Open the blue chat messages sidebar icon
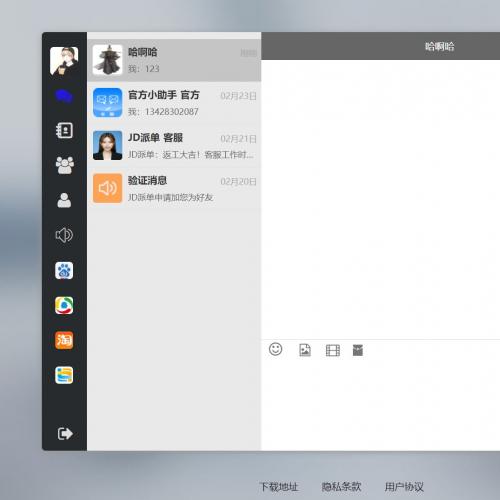500x500 pixels. [64, 96]
